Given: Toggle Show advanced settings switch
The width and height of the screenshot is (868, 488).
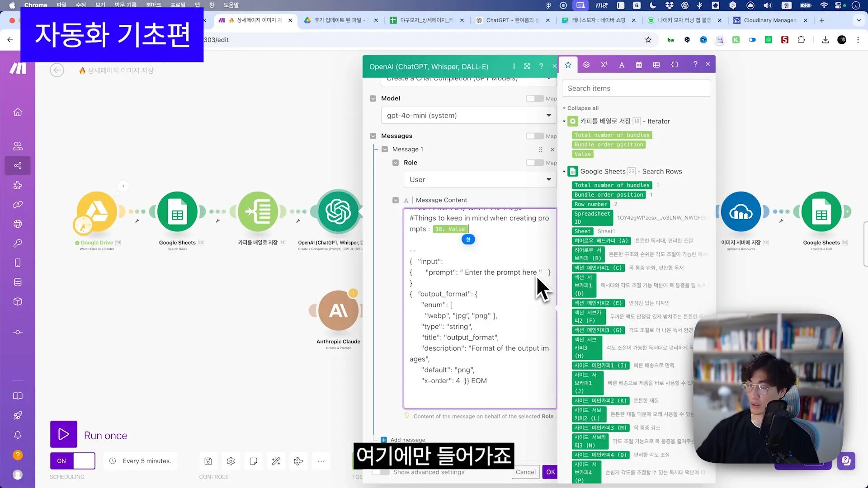Looking at the screenshot, I should tap(381, 472).
